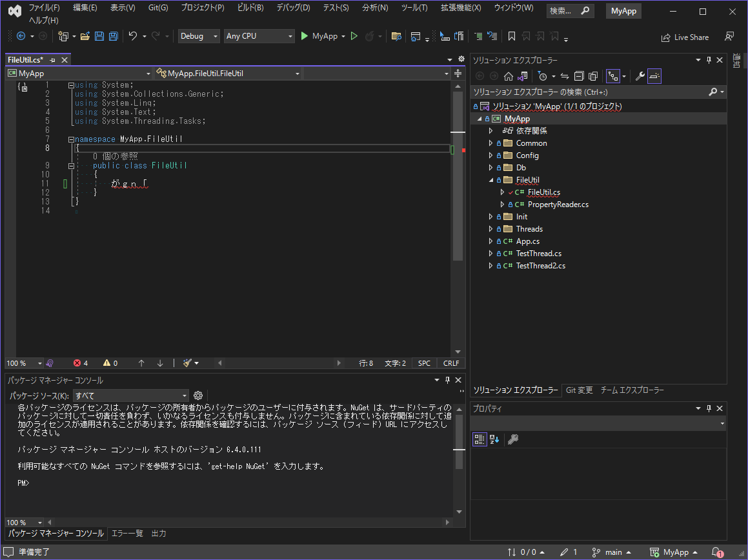The width and height of the screenshot is (748, 560).
Task: Toggle the preview selected items button
Action: 654,76
